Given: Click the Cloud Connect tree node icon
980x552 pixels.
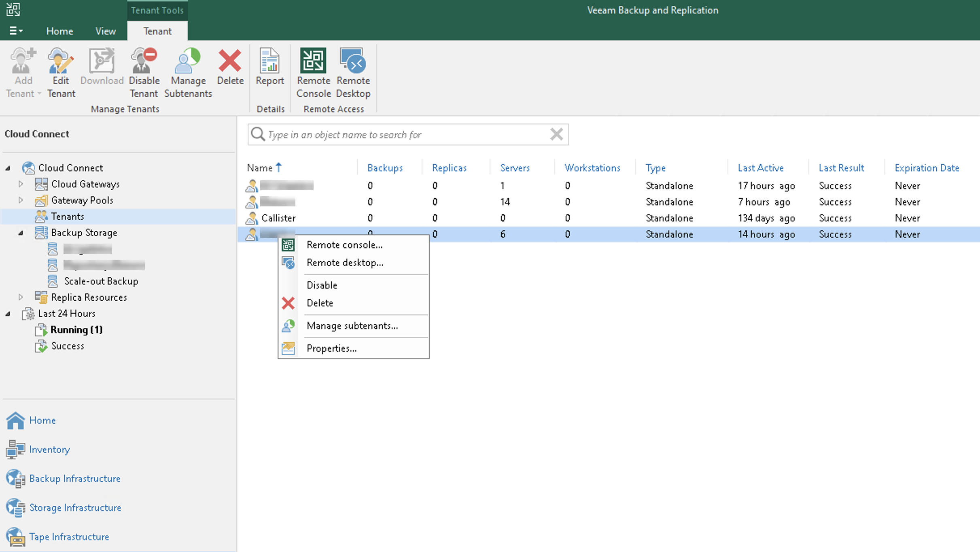Looking at the screenshot, I should (x=28, y=168).
